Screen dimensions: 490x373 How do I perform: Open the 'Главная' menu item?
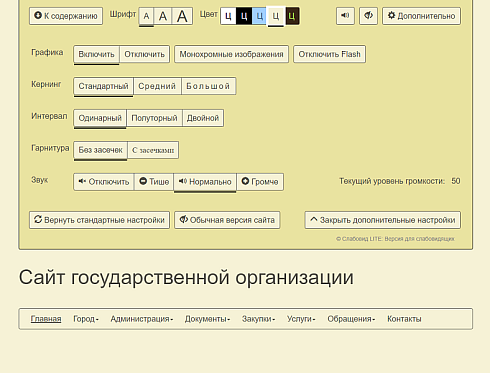click(x=46, y=319)
